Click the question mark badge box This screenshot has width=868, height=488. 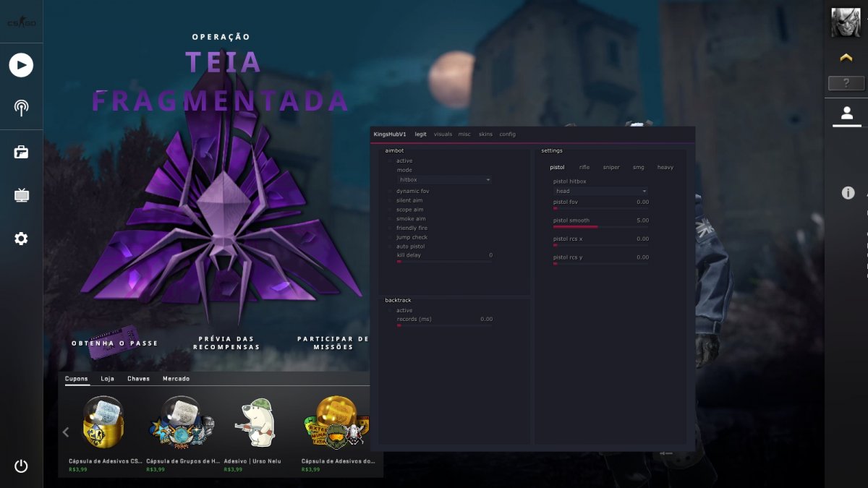tap(846, 83)
